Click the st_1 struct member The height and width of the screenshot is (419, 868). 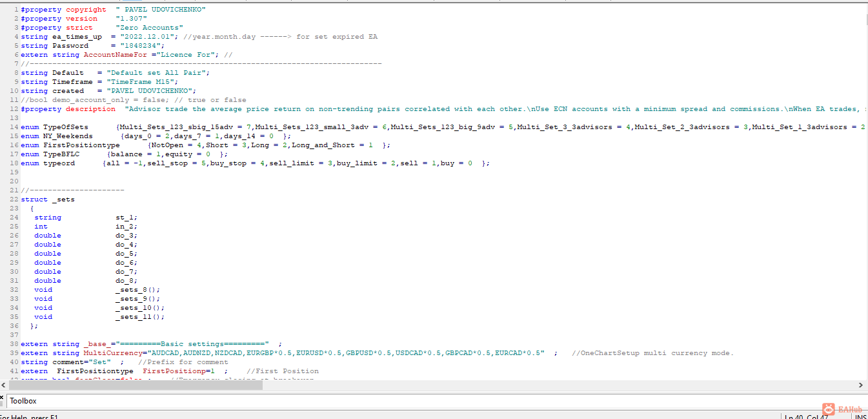[127, 218]
